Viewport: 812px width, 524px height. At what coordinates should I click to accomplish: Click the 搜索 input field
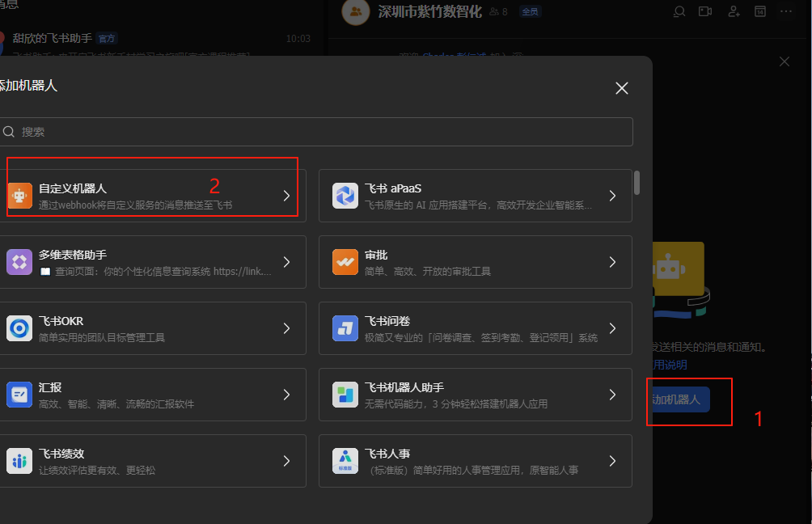(x=316, y=132)
